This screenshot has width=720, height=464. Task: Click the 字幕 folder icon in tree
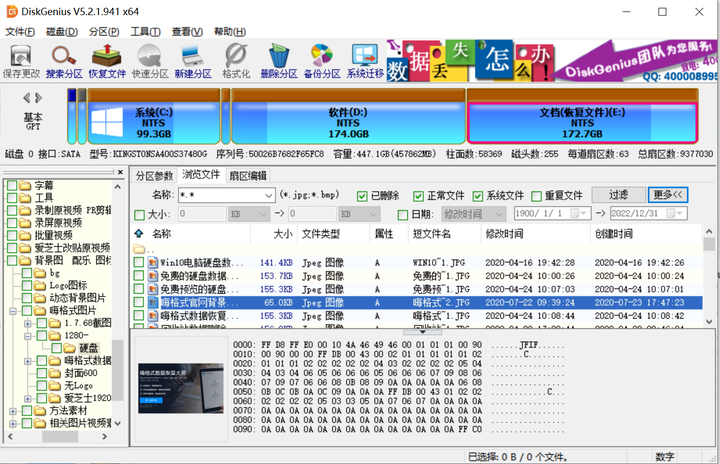coord(26,186)
